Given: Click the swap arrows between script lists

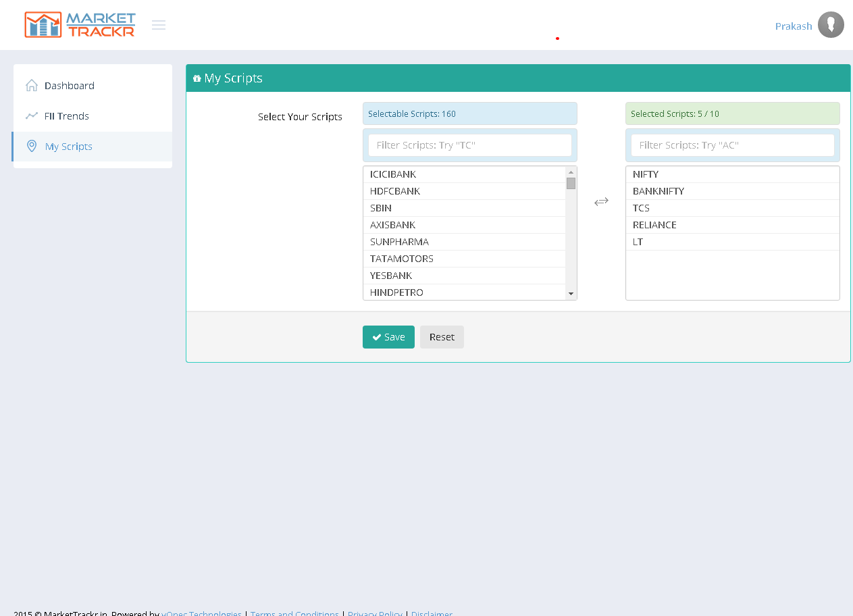Looking at the screenshot, I should (601, 201).
